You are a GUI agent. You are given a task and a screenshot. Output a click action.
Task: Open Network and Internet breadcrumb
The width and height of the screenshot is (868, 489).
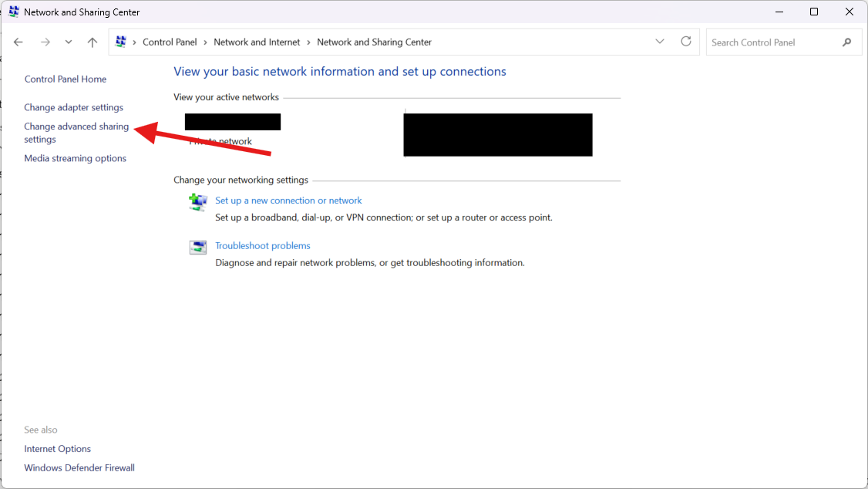click(x=257, y=42)
